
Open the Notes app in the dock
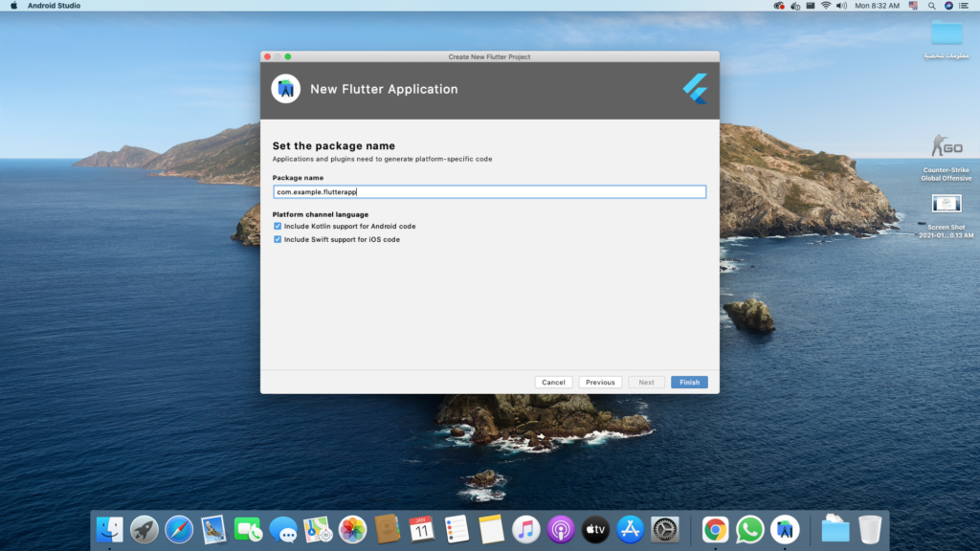click(x=491, y=530)
